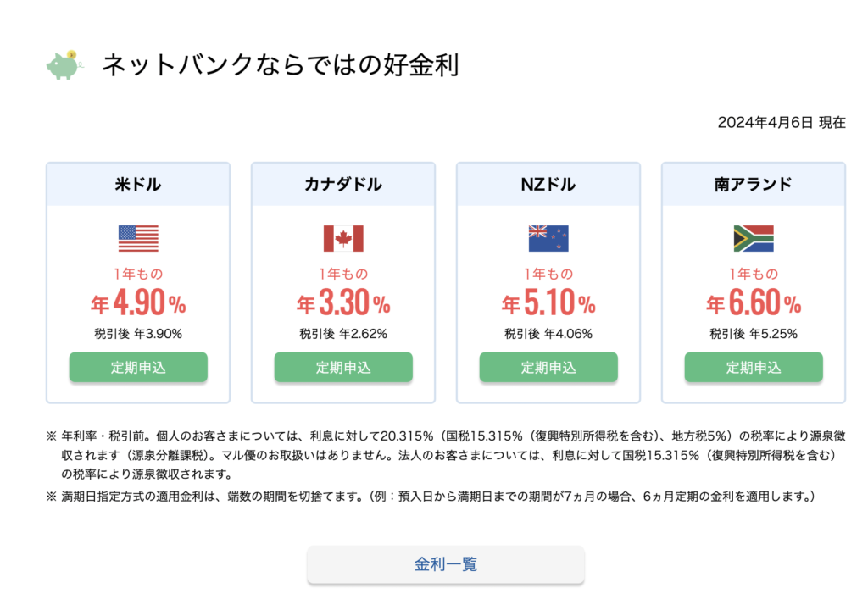Open the 金利一覧 rate list
The image size is (868, 616).
tap(446, 564)
